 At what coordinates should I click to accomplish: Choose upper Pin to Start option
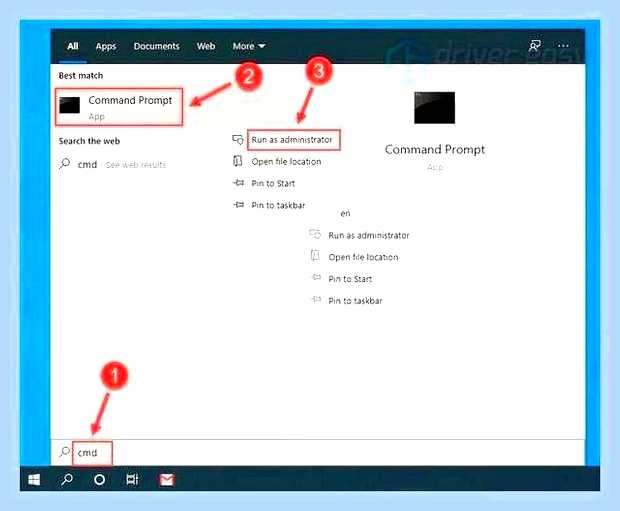273,184
